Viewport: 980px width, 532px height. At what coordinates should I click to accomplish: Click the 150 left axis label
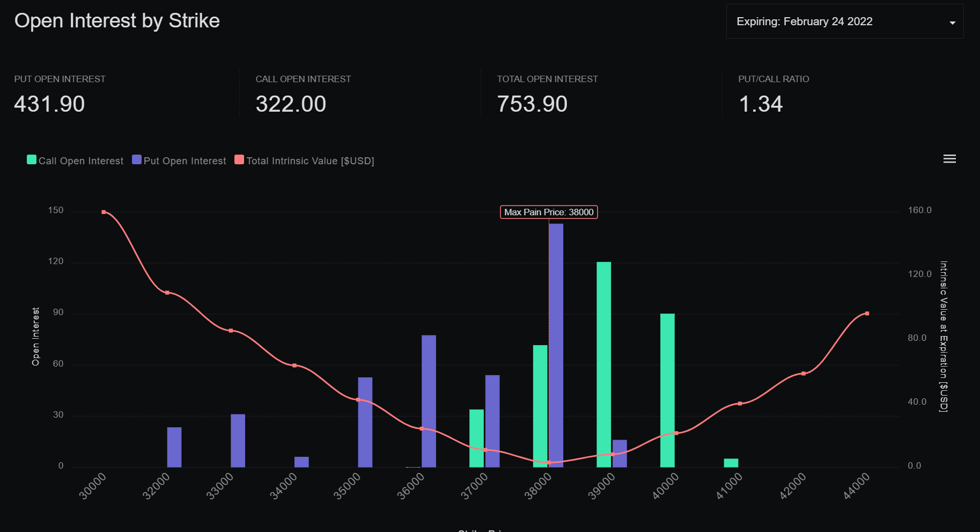tap(56, 210)
